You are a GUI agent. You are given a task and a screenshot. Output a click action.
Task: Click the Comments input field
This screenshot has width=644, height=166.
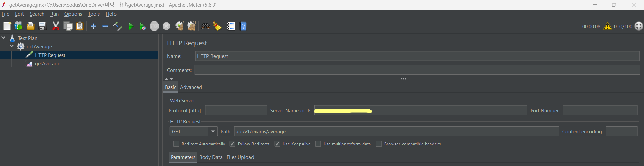pos(417,70)
